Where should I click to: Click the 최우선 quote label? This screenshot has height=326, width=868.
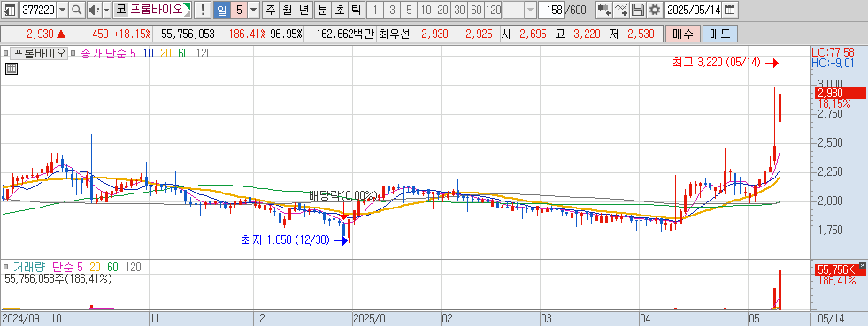(394, 34)
